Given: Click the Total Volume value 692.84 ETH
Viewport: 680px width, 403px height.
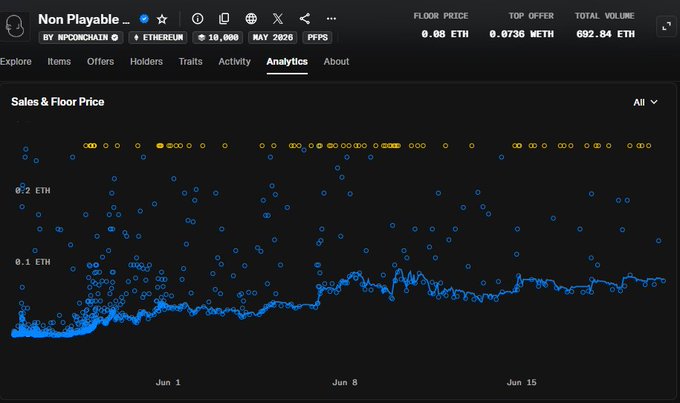Looking at the screenshot, I should pos(605,34).
